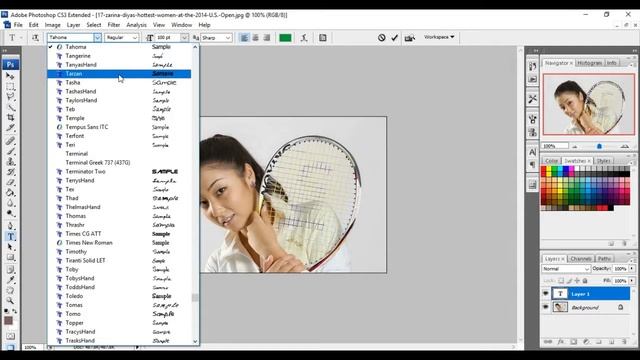Select Layer 1 text layer thumbnail
The width and height of the screenshot is (640, 360).
coord(560,293)
